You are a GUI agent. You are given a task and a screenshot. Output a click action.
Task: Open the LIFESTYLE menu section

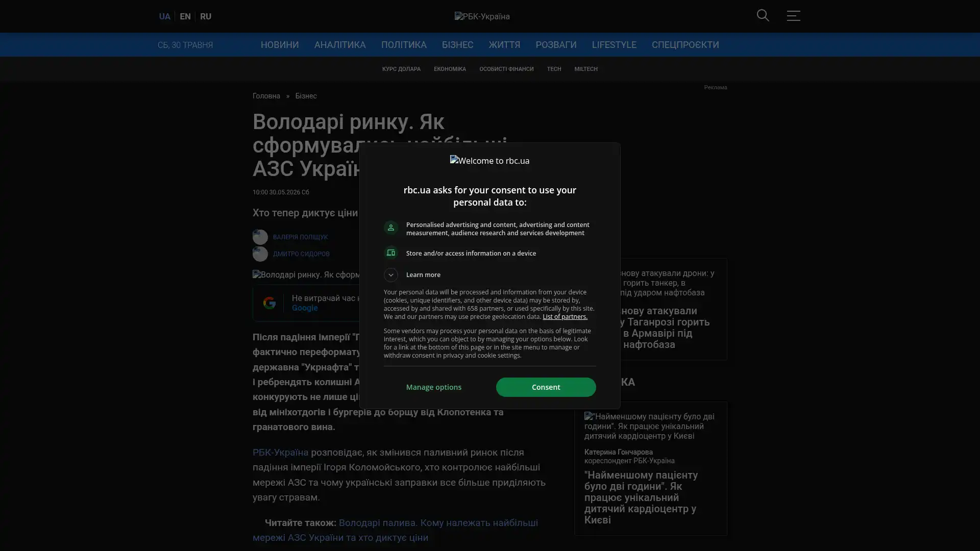tap(614, 45)
